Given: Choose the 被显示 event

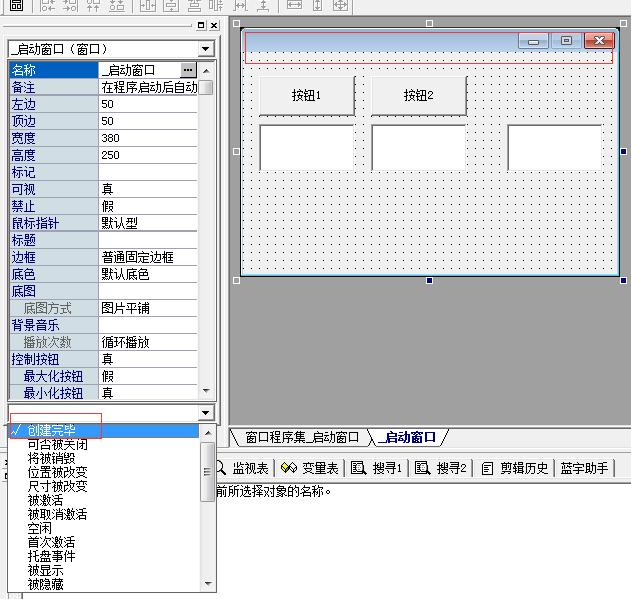Looking at the screenshot, I should (x=104, y=570).
